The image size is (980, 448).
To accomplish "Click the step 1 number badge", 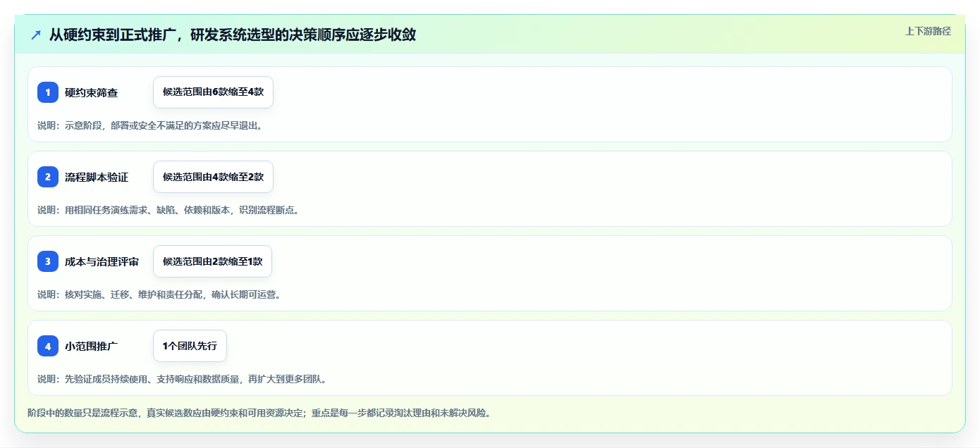I will click(48, 92).
